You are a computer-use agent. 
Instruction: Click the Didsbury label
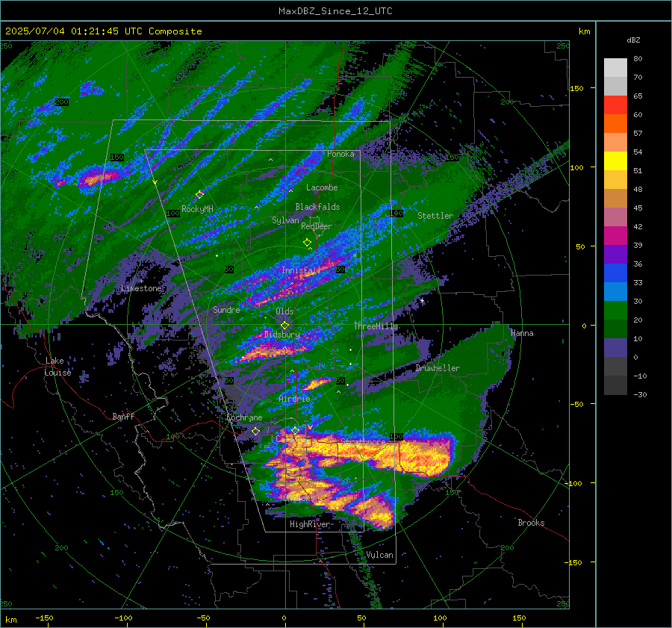coord(282,335)
